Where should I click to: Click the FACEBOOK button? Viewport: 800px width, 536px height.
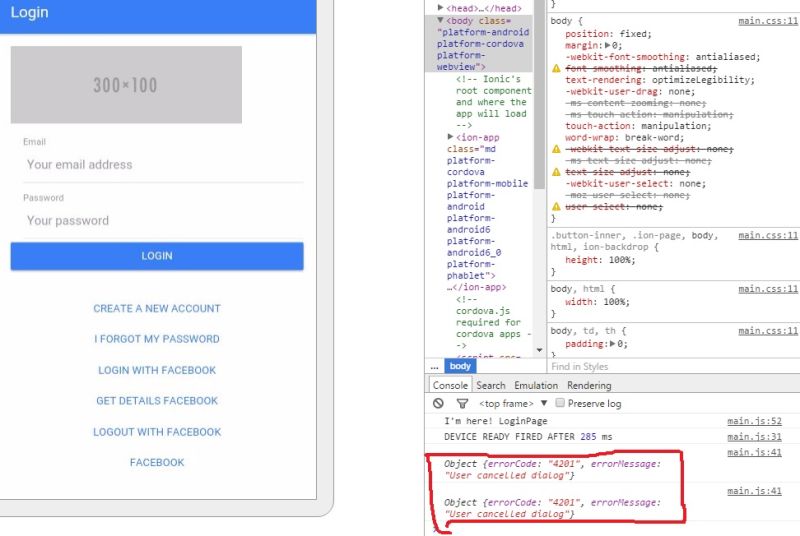point(157,463)
